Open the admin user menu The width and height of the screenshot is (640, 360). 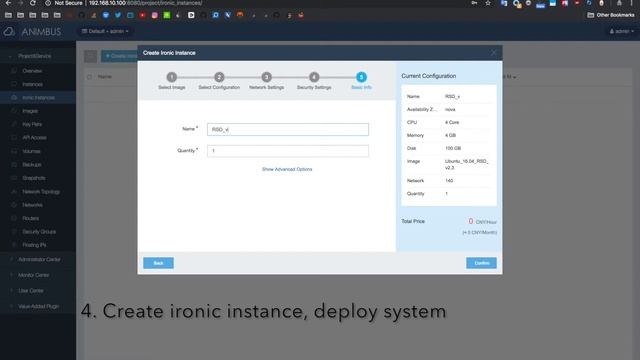coord(622,31)
